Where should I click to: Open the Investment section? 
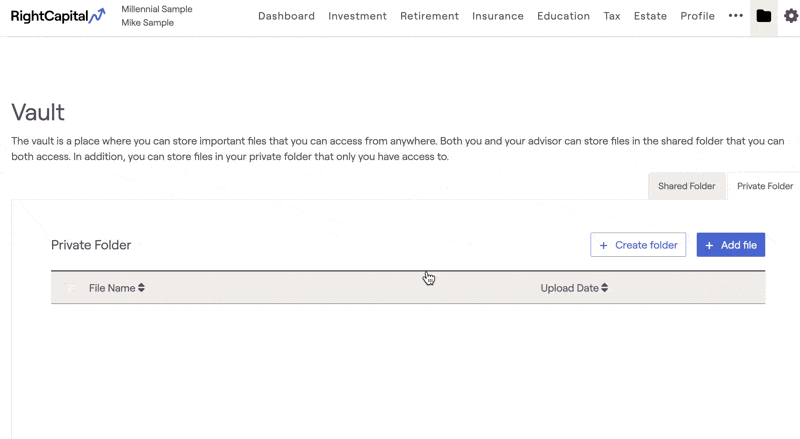click(x=357, y=16)
